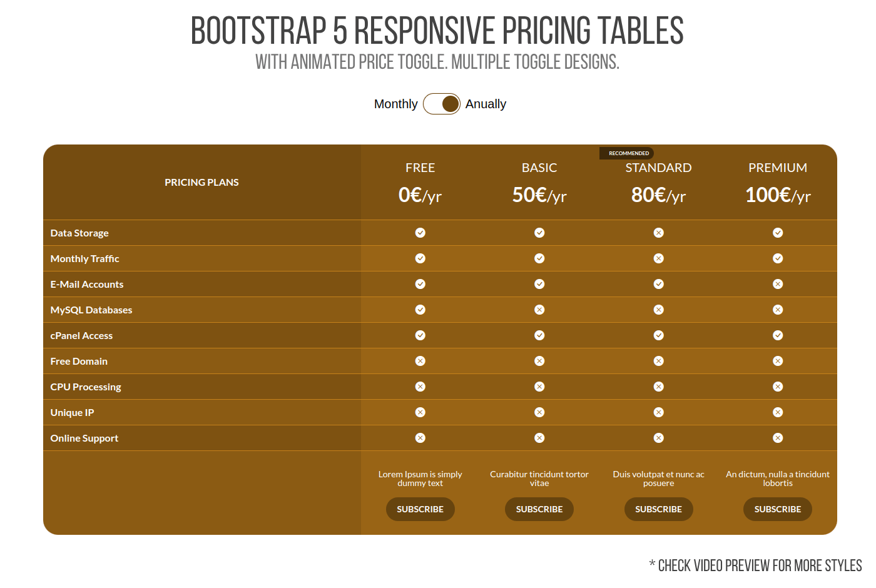Click CPU Processing cross icon in Standard column
This screenshot has height=588, width=876.
[659, 387]
